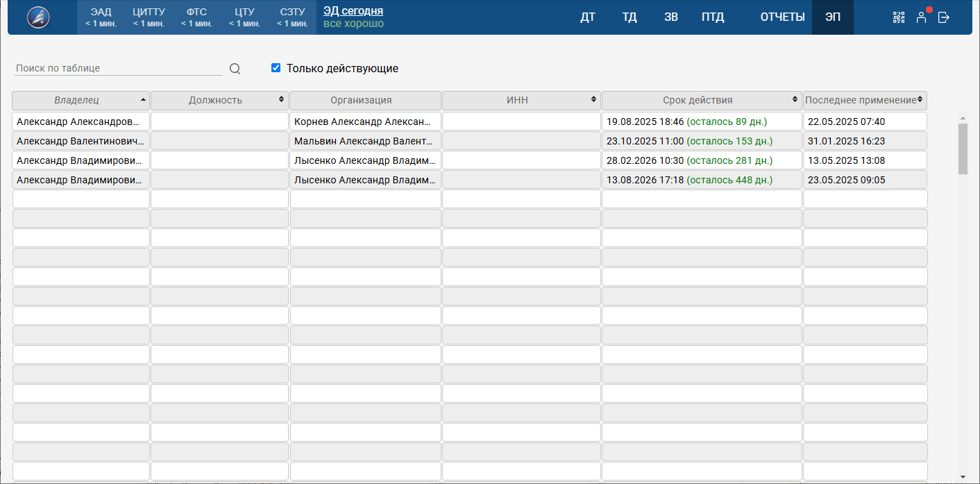
Task: Open the user profile icon with notification
Action: [921, 17]
